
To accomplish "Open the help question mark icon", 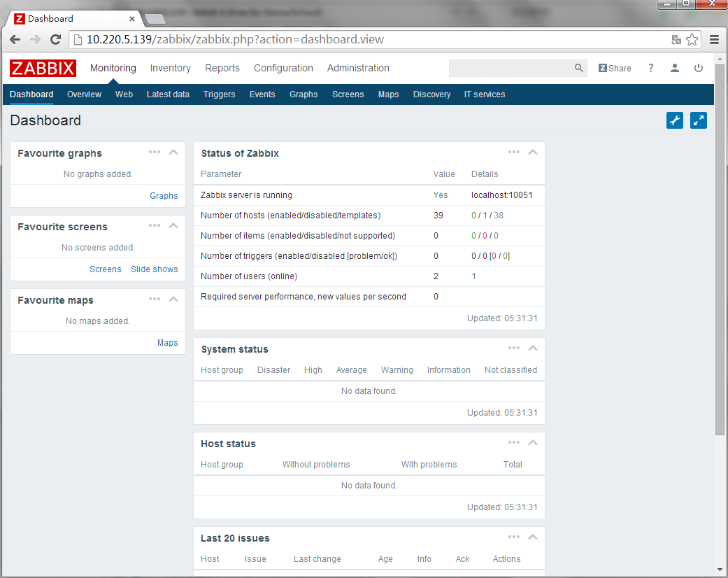I will (x=651, y=68).
